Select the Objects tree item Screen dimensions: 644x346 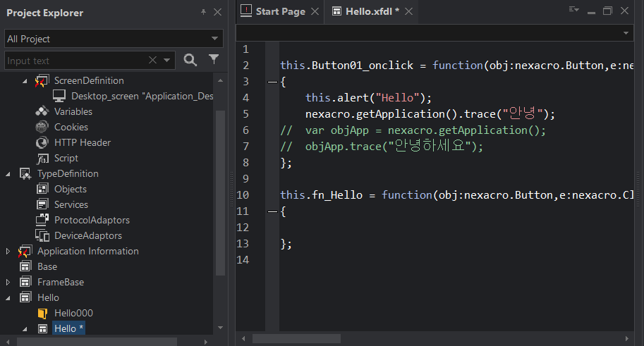(x=71, y=190)
